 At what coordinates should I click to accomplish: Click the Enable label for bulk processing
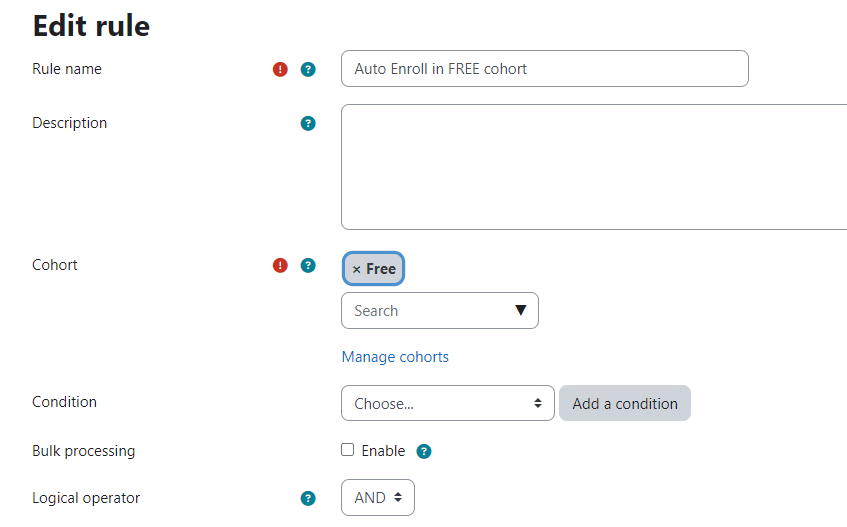pyautogui.click(x=383, y=451)
